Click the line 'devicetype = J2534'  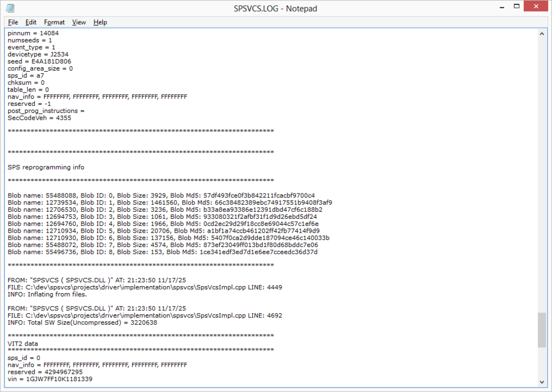coord(38,54)
